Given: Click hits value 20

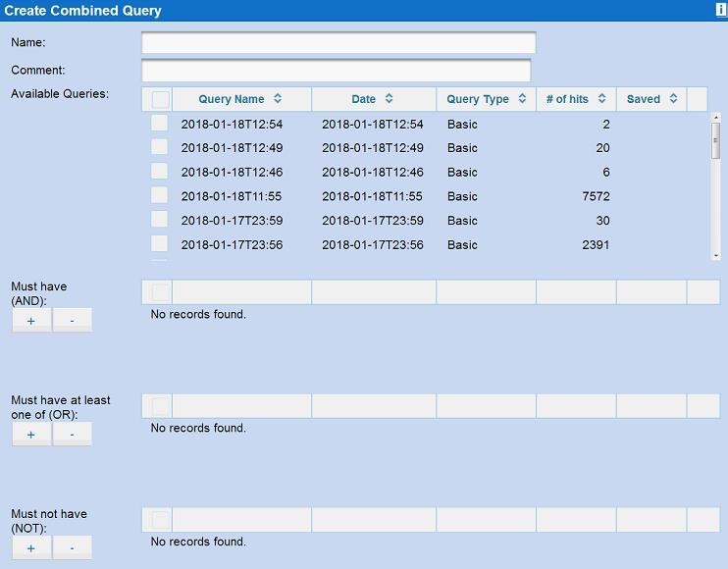Looking at the screenshot, I should point(602,148).
